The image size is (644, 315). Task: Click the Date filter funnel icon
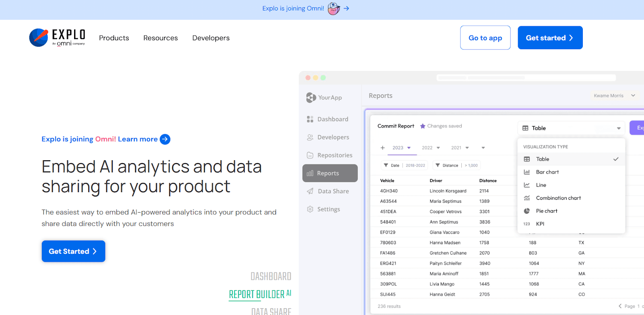pyautogui.click(x=386, y=165)
